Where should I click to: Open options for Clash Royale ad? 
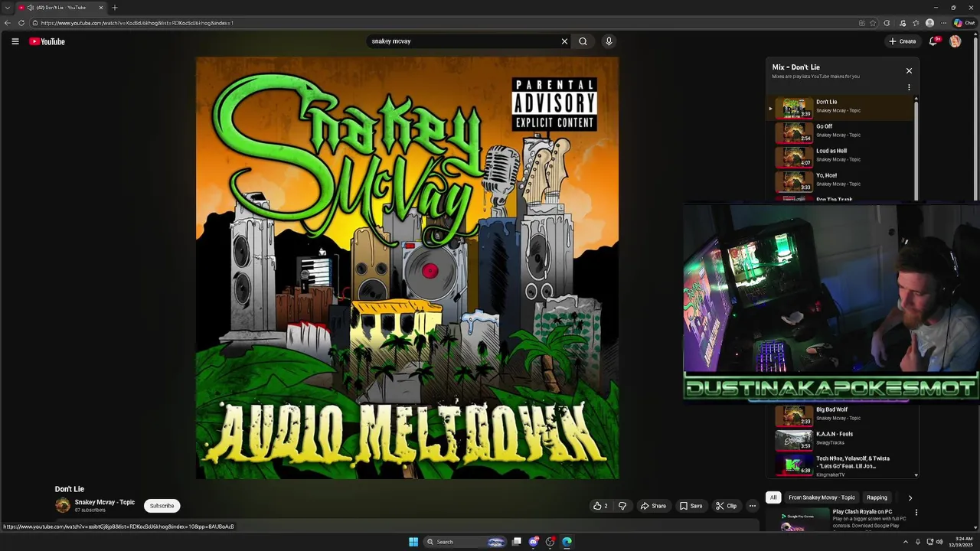(x=916, y=513)
